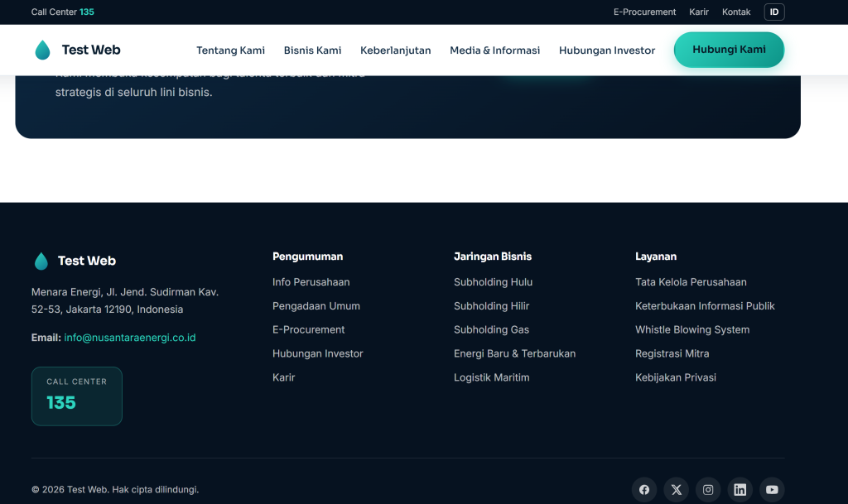Open Tentang Kami navigation menu
Viewport: 848px width, 504px height.
[230, 50]
